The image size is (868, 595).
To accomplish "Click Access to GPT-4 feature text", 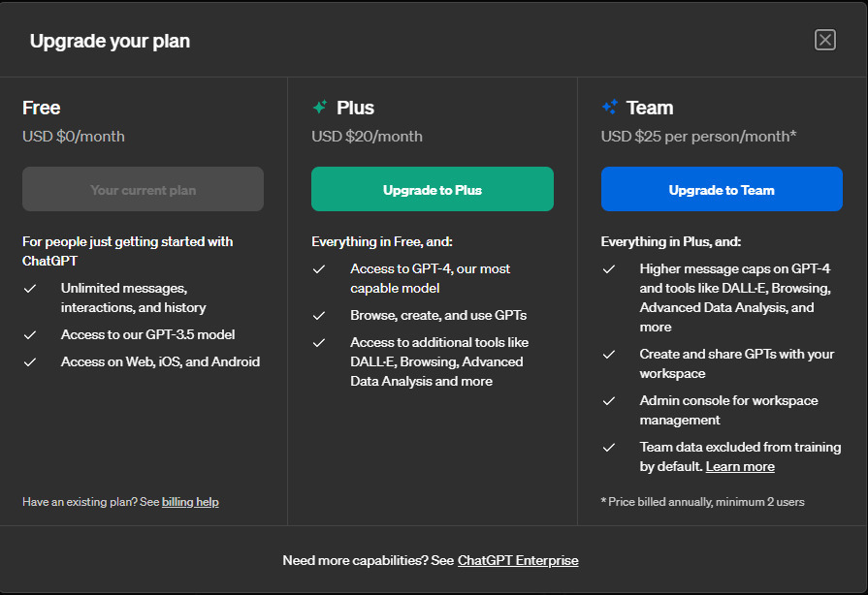I will 431,279.
